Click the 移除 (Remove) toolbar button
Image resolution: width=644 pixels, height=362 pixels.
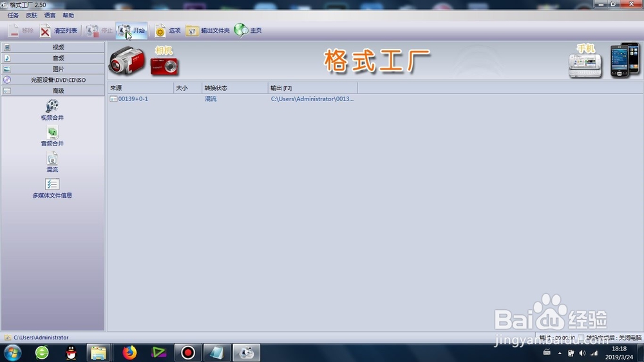click(x=21, y=31)
